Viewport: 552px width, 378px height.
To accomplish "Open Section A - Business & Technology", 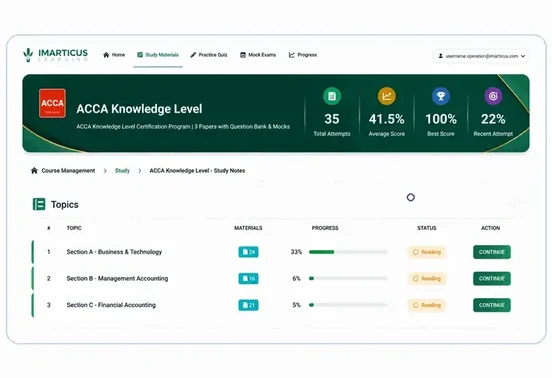I will point(114,252).
